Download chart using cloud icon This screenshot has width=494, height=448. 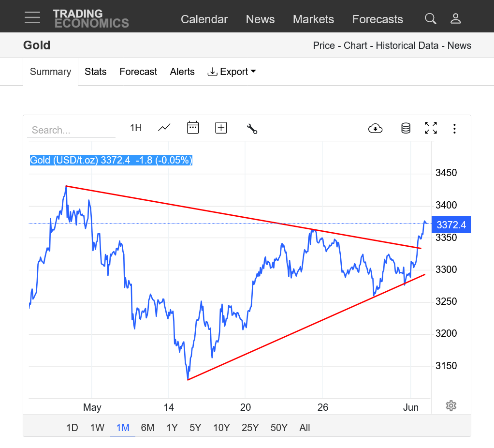click(x=375, y=128)
